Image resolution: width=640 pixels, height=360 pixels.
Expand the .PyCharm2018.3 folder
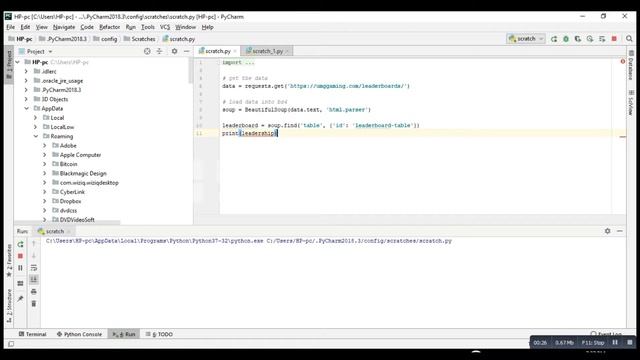click(x=26, y=90)
